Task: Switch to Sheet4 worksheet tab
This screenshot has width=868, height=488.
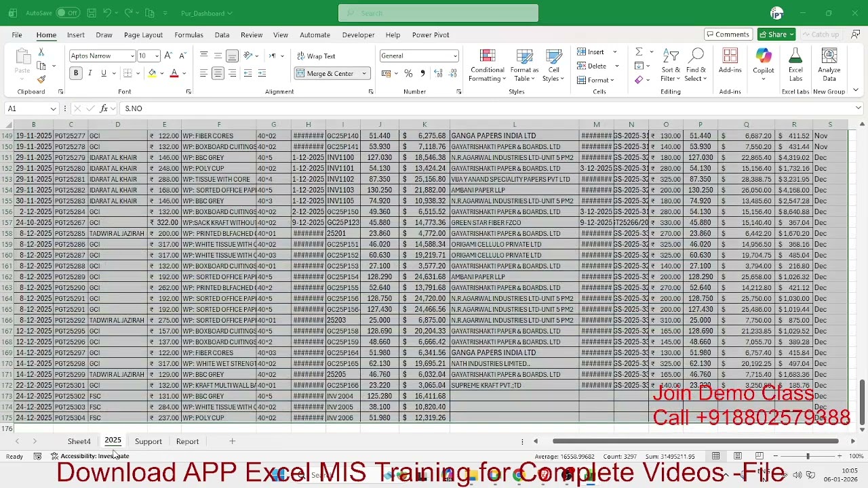Action: [x=79, y=441]
